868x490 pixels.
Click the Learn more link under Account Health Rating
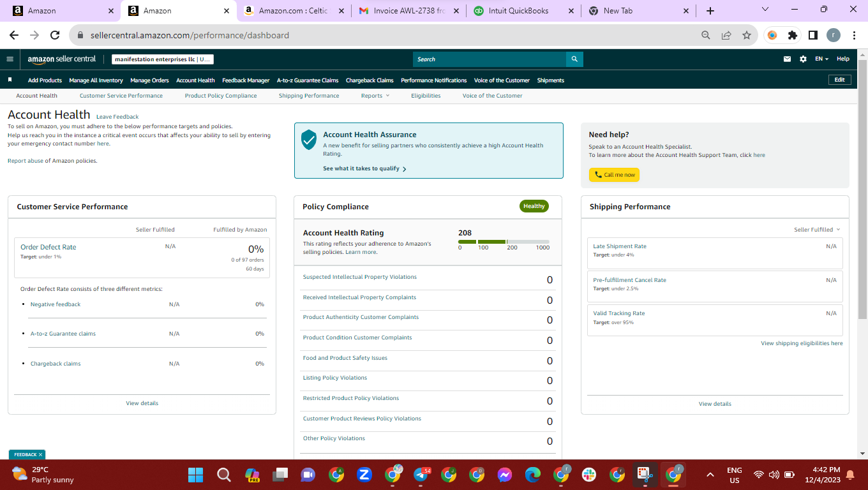point(361,252)
